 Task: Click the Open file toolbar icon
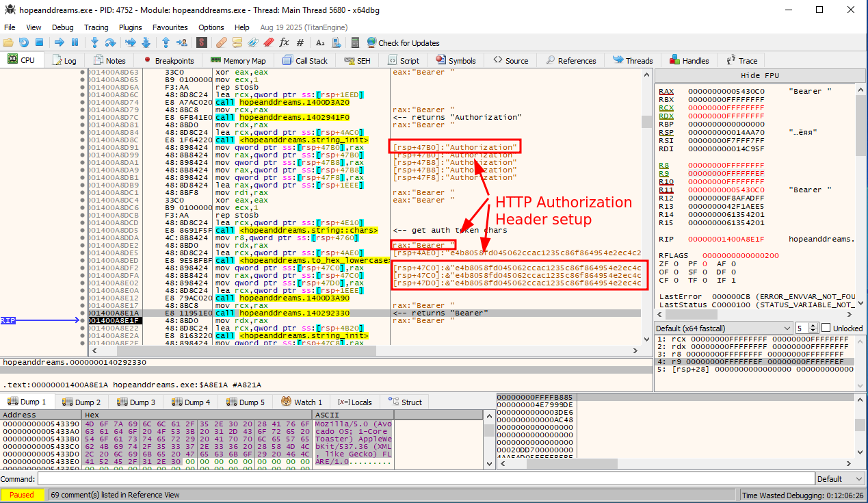(8, 42)
